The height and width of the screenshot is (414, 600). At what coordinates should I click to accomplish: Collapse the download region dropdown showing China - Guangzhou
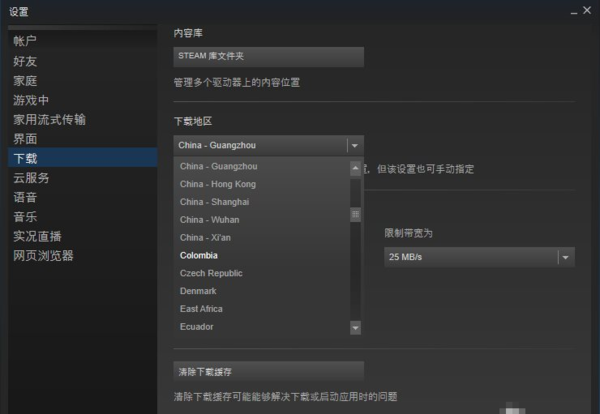point(268,145)
